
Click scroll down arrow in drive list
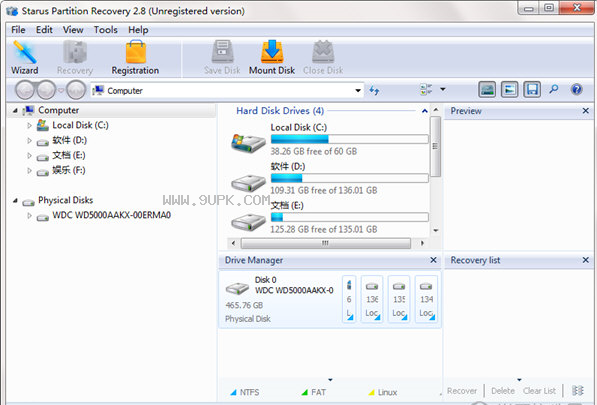coord(436,231)
